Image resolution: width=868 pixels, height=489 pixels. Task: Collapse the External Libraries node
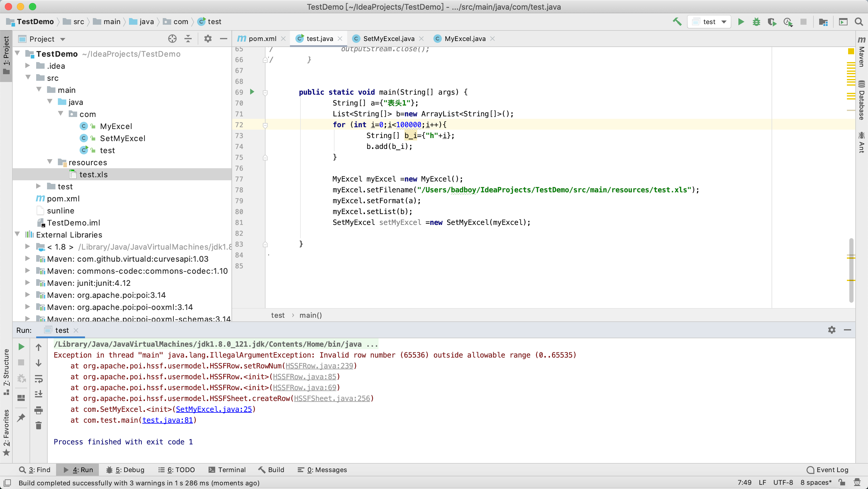17,235
